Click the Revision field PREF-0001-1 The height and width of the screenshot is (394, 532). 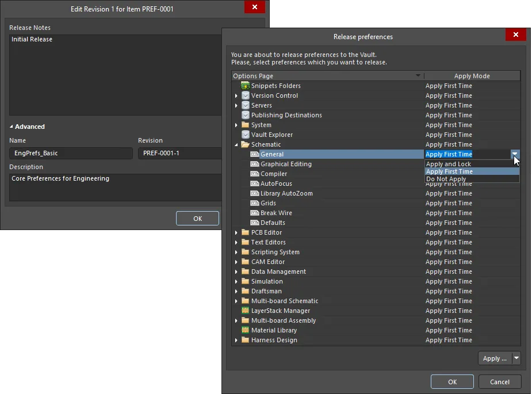[180, 154]
